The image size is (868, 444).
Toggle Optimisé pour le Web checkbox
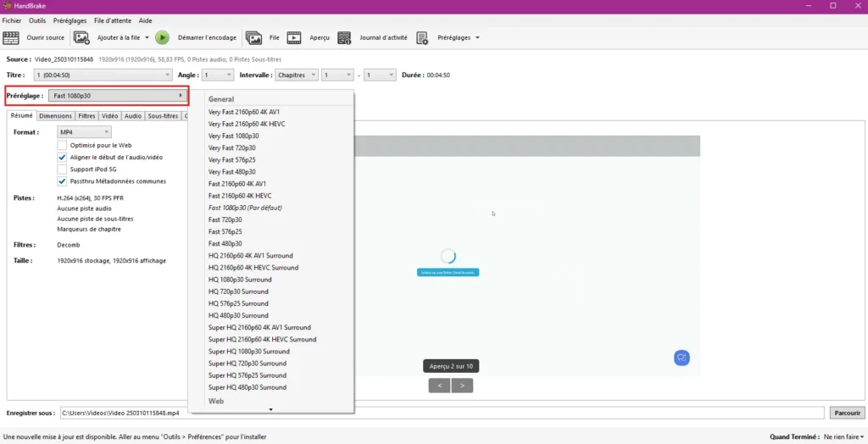point(62,145)
